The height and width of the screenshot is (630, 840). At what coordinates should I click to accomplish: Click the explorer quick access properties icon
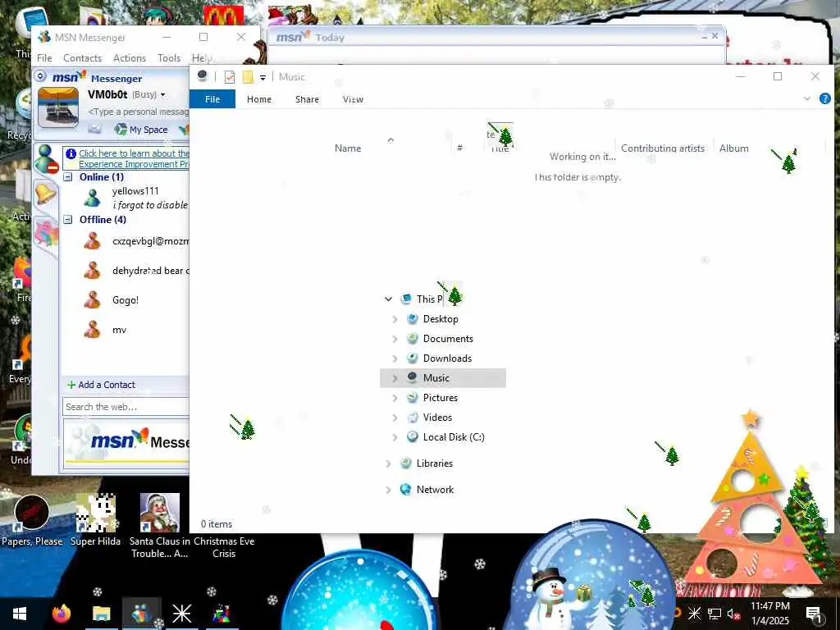pos(230,77)
